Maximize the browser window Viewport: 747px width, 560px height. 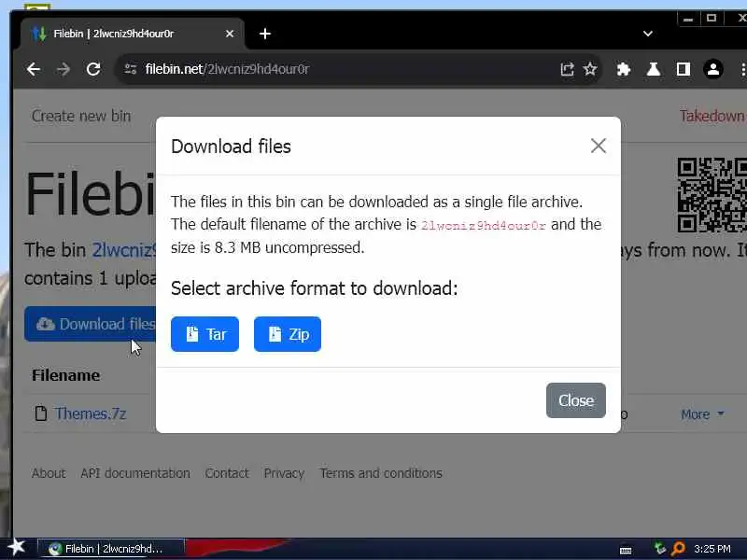712,19
